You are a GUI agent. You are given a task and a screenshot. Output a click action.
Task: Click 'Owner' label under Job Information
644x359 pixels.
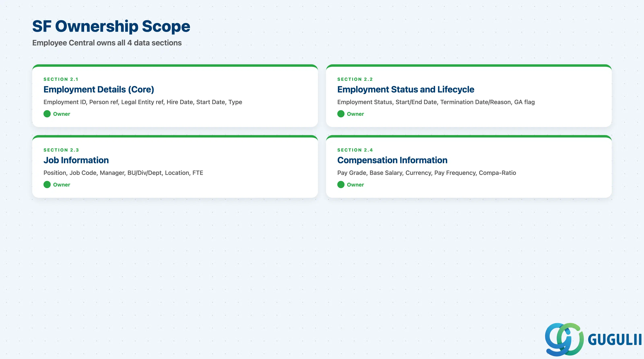62,185
